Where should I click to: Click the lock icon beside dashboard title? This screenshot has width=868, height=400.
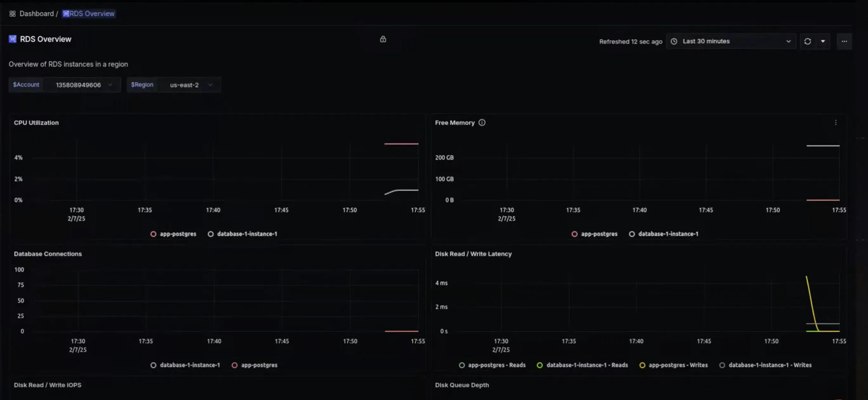pyautogui.click(x=383, y=39)
